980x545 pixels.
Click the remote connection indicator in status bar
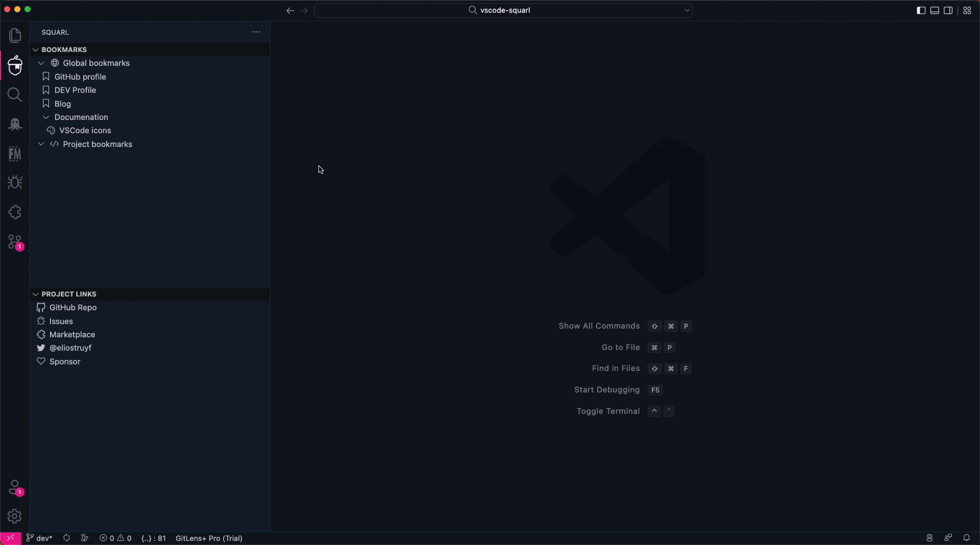[x=9, y=538]
